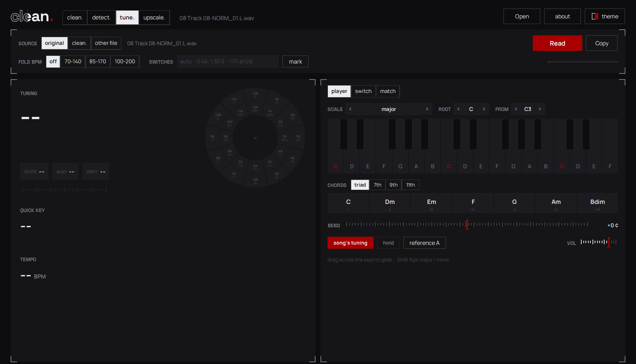Screen dimensions: 636x364
Task: Open the clean. tab
Action: [75, 18]
